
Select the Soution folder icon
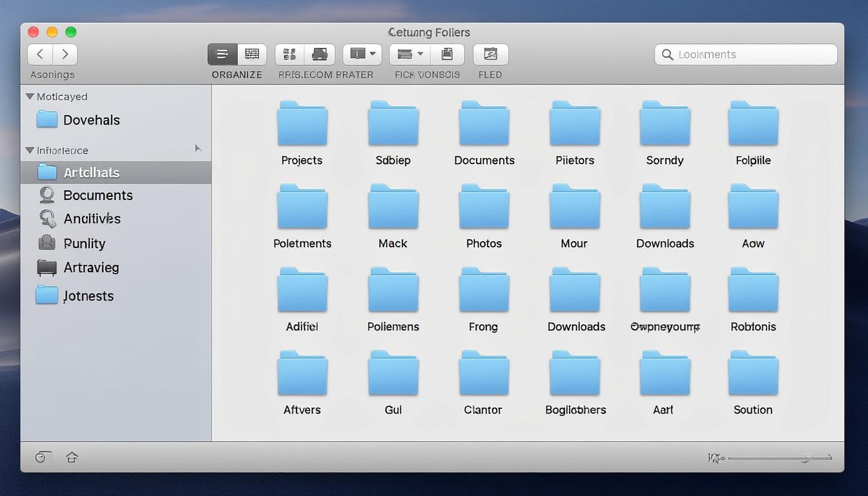pyautogui.click(x=753, y=373)
